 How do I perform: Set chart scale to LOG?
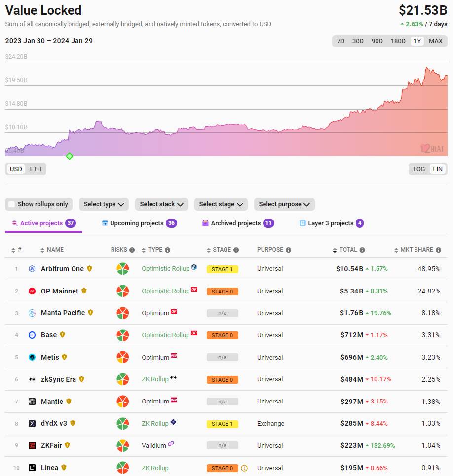click(x=419, y=169)
